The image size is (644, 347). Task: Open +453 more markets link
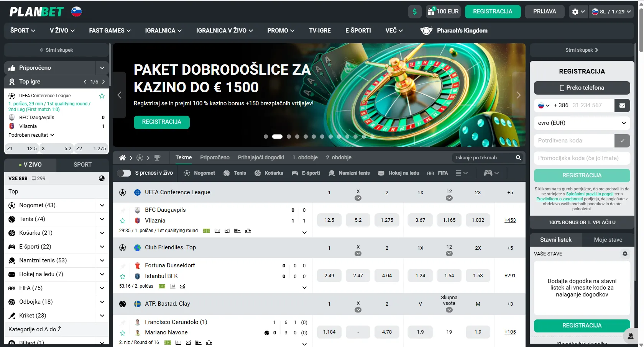(510, 220)
